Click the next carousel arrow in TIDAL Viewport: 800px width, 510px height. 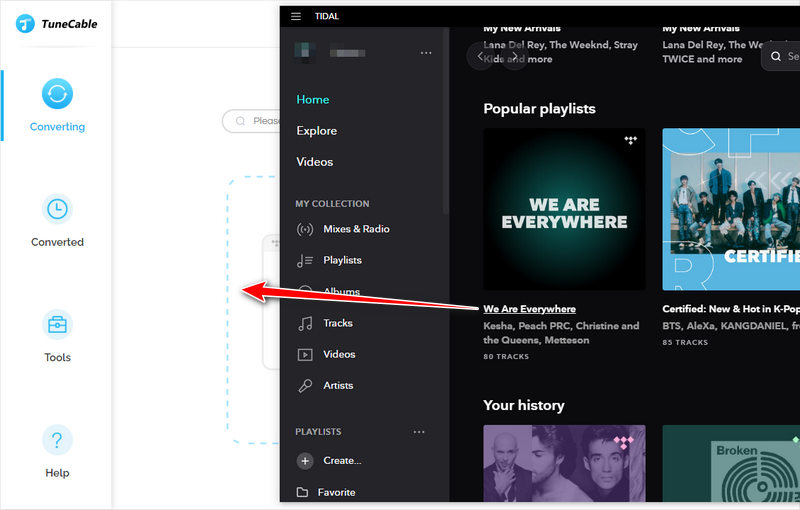515,56
